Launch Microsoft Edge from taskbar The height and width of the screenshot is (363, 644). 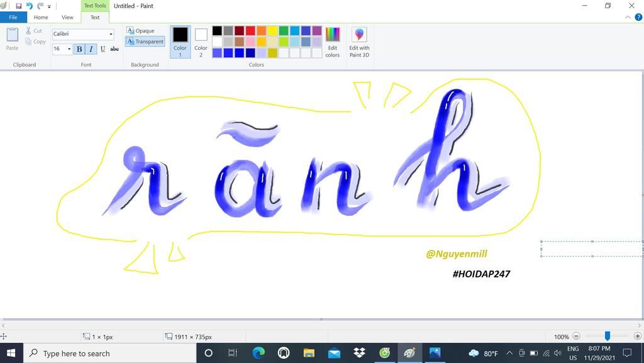point(258,353)
